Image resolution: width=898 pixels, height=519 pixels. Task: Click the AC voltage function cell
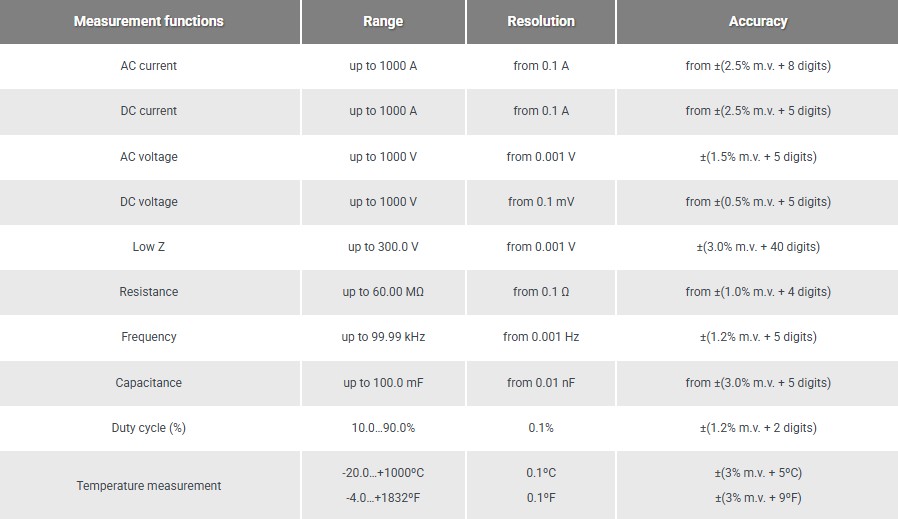(149, 157)
